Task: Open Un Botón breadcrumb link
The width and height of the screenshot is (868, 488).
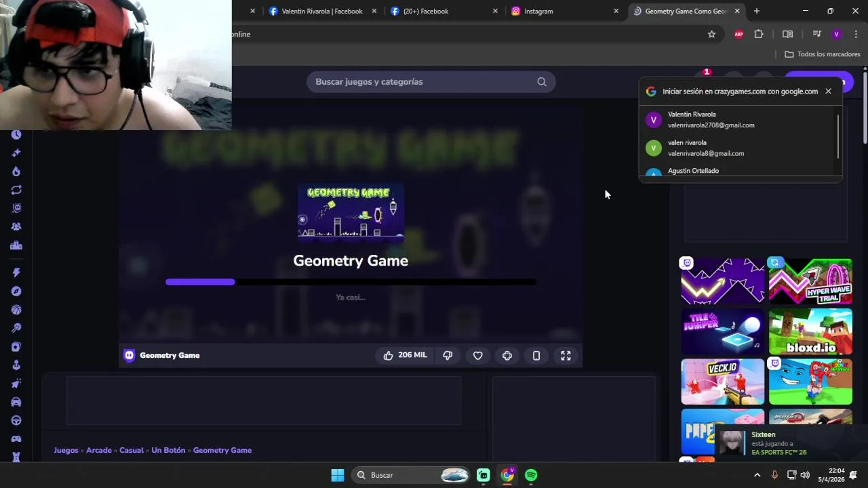Action: point(168,450)
